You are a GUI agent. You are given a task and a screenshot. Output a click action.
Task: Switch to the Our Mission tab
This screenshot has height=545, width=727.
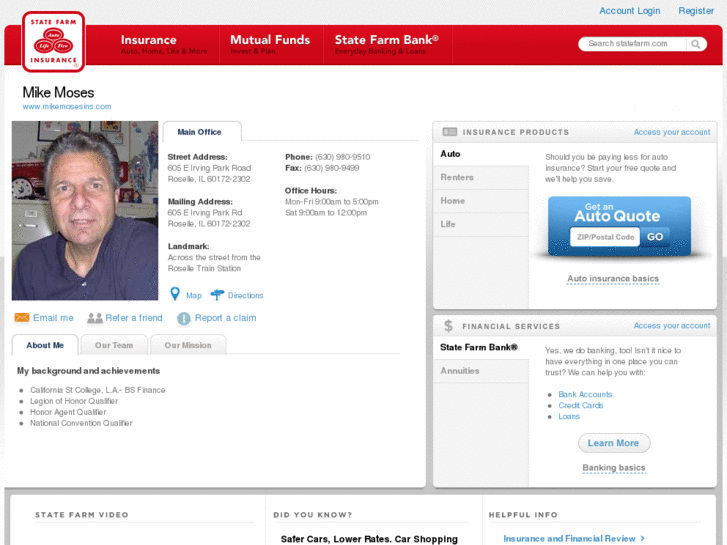click(188, 345)
